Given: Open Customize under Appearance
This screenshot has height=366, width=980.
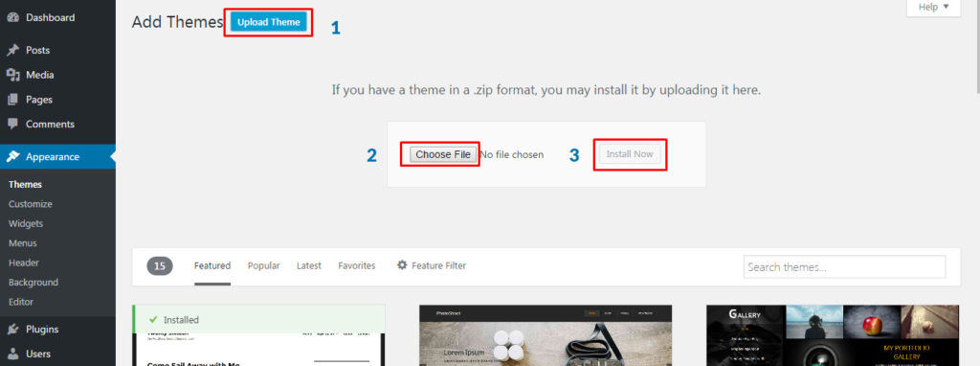Looking at the screenshot, I should pyautogui.click(x=31, y=204).
